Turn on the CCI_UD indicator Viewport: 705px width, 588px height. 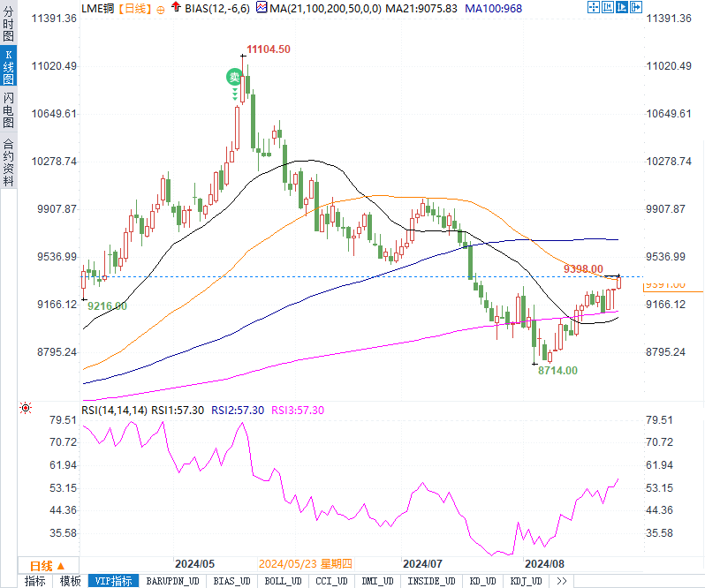(330, 581)
